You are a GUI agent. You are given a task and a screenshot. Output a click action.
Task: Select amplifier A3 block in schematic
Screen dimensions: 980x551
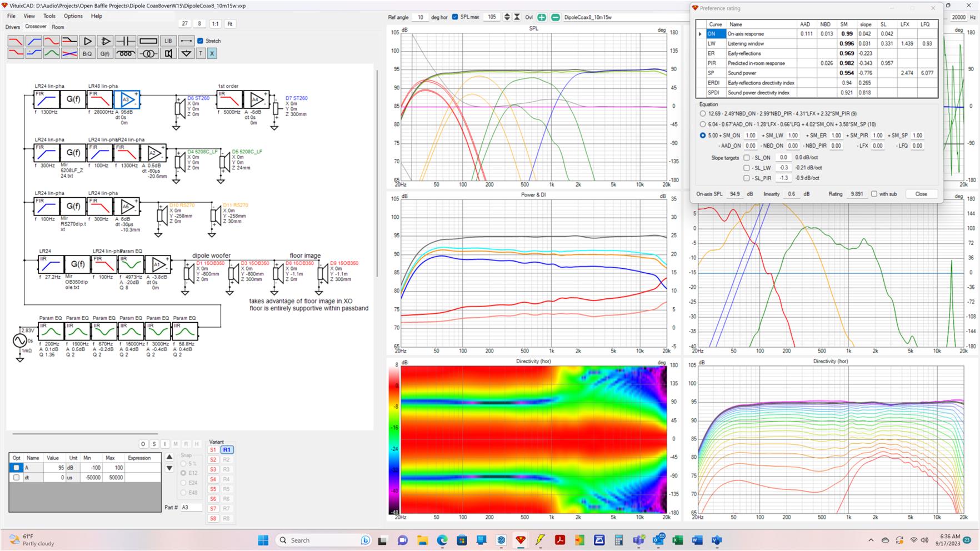point(127,100)
